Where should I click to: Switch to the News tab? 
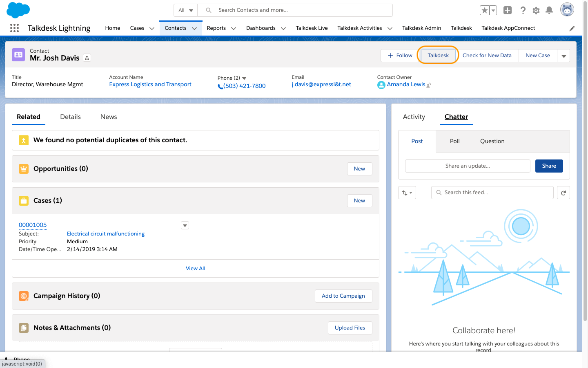[x=109, y=117]
